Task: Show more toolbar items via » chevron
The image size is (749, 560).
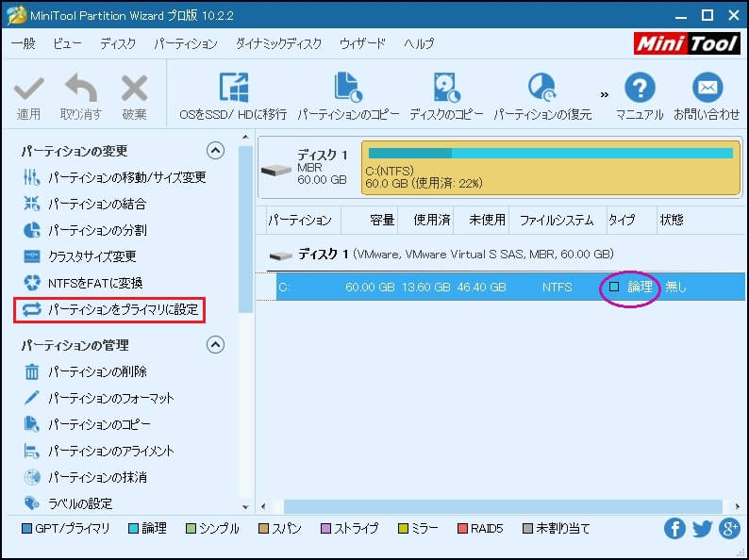Action: pyautogui.click(x=605, y=94)
